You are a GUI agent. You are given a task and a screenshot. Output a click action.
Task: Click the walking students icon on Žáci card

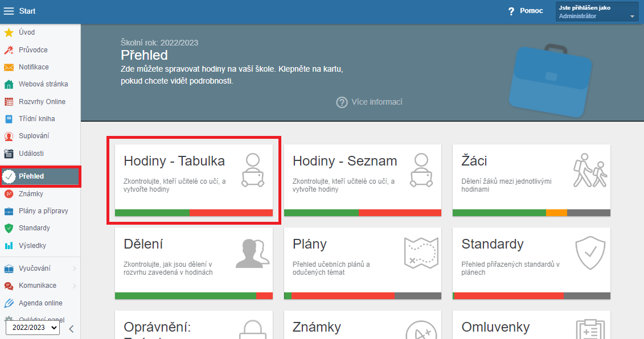pyautogui.click(x=590, y=170)
